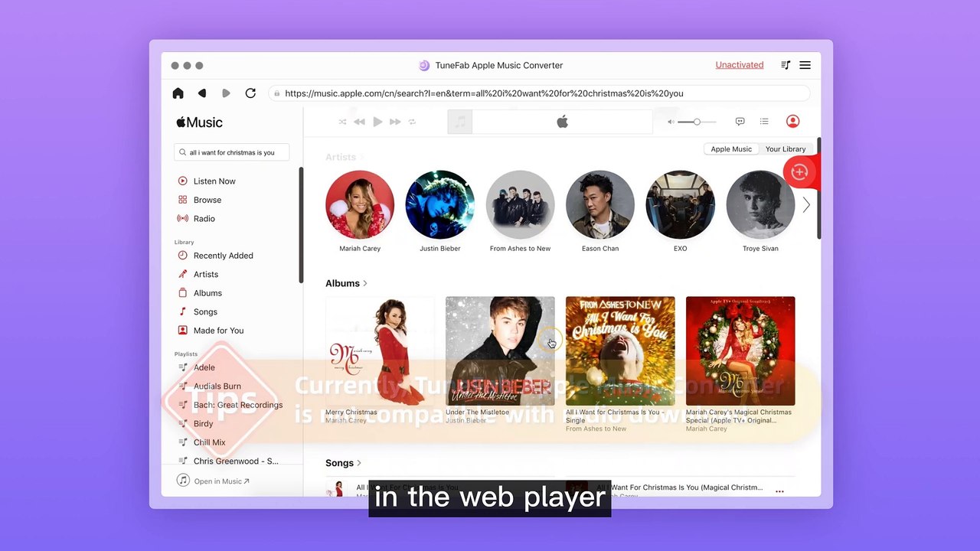Viewport: 980px width, 551px height.
Task: Mute using the volume speaker icon
Action: (x=671, y=122)
